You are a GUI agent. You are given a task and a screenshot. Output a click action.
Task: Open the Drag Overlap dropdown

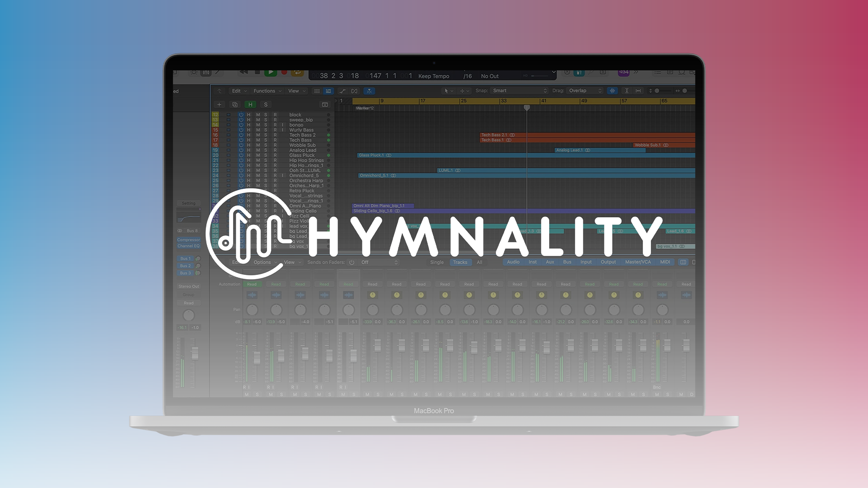585,91
